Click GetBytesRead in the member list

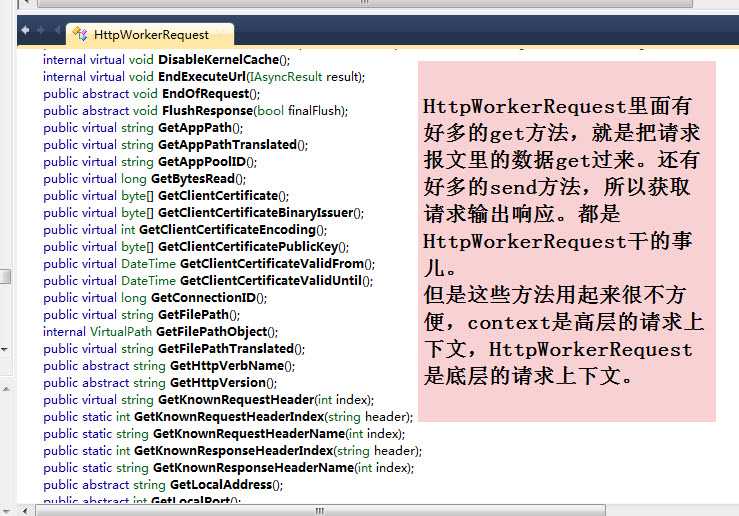coord(193,179)
